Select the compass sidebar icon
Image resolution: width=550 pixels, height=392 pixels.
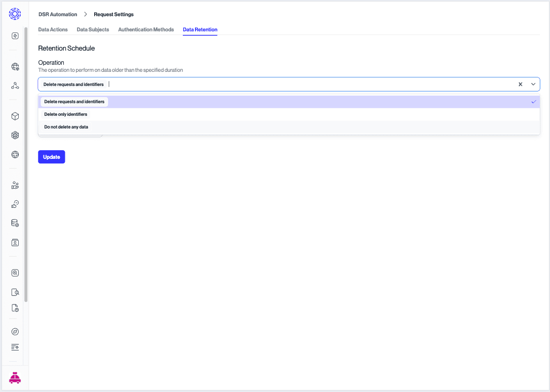point(15,331)
